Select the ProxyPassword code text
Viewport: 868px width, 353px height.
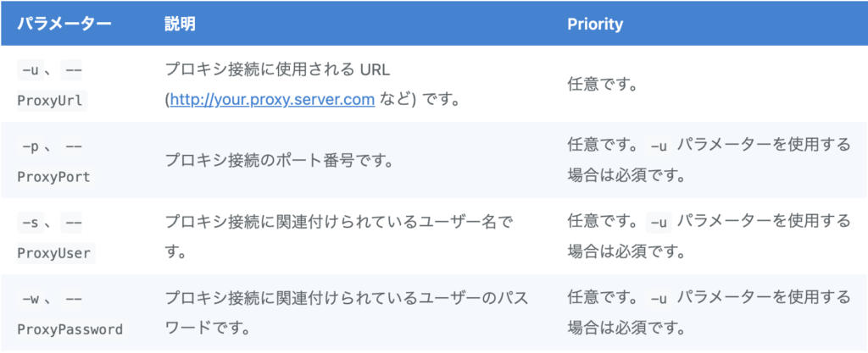point(70,330)
